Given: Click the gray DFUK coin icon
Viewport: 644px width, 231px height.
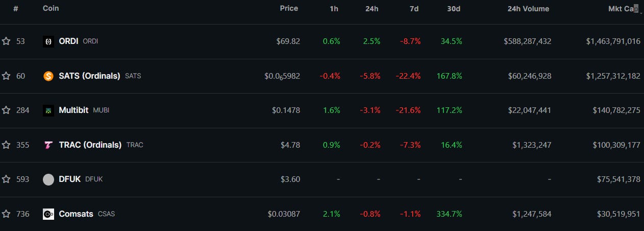Looking at the screenshot, I should [x=48, y=179].
